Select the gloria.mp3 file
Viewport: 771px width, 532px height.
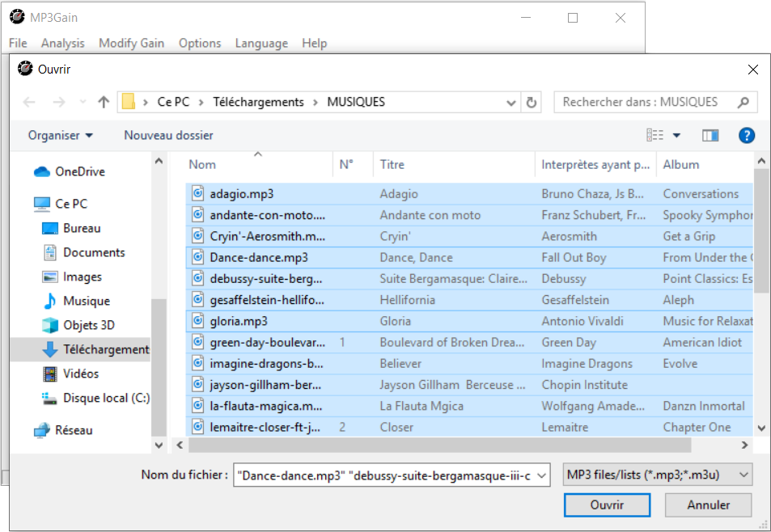227,321
